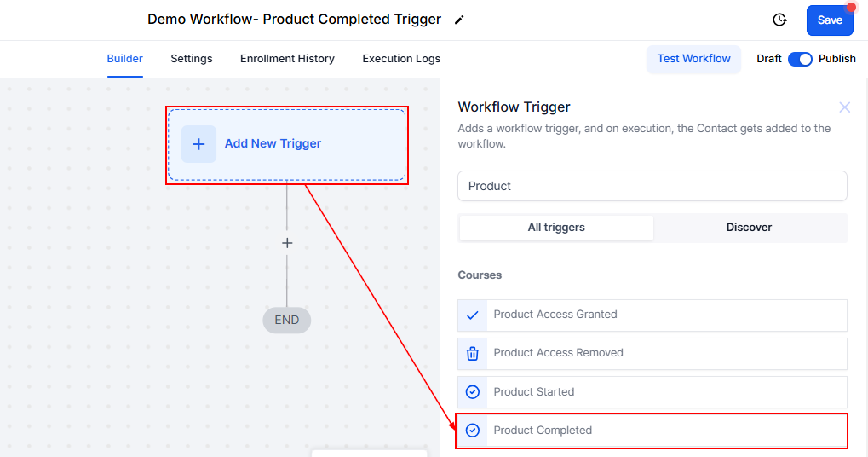Click the Test Workflow button

pyautogui.click(x=693, y=59)
